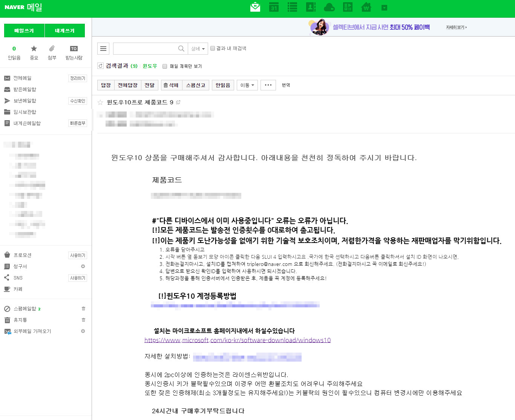The image size is (515, 420).
Task: Filter mails with attachments via 첨부 clip
Action: click(x=52, y=53)
